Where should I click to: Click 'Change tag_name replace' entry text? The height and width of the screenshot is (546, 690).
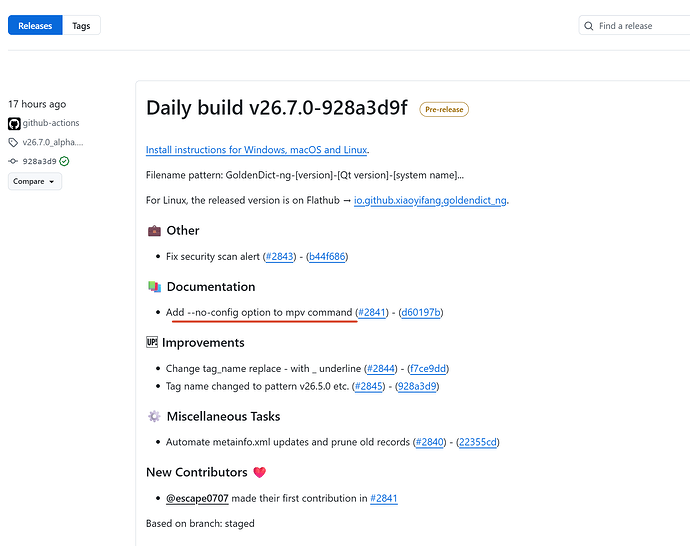click(263, 369)
